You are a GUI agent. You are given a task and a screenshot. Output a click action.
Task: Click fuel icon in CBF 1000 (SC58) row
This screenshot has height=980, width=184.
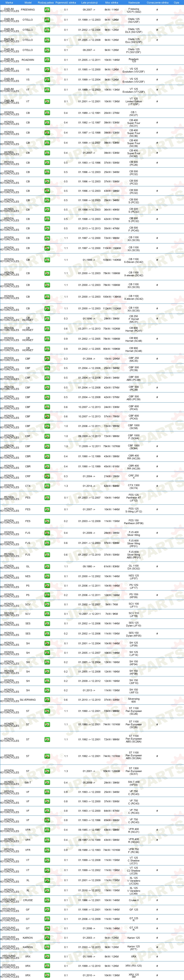pos(47,426)
